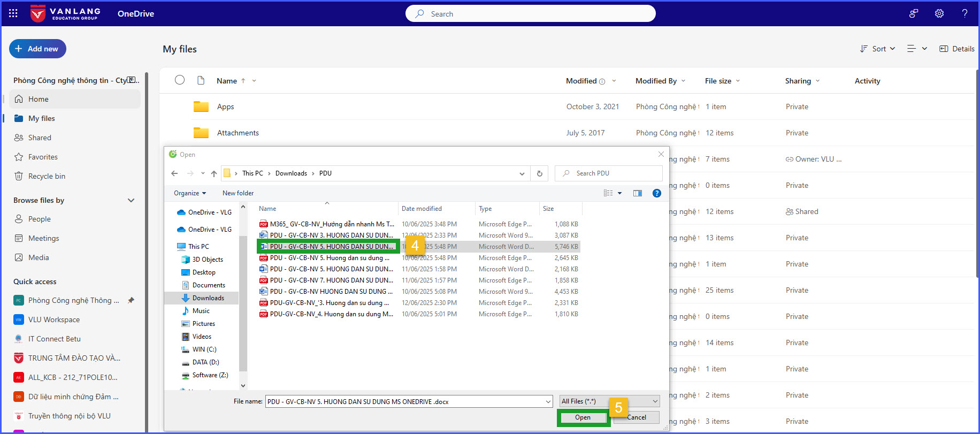Open VLU Workspace quick access
Screen dimensions: 980x434
click(x=75, y=319)
